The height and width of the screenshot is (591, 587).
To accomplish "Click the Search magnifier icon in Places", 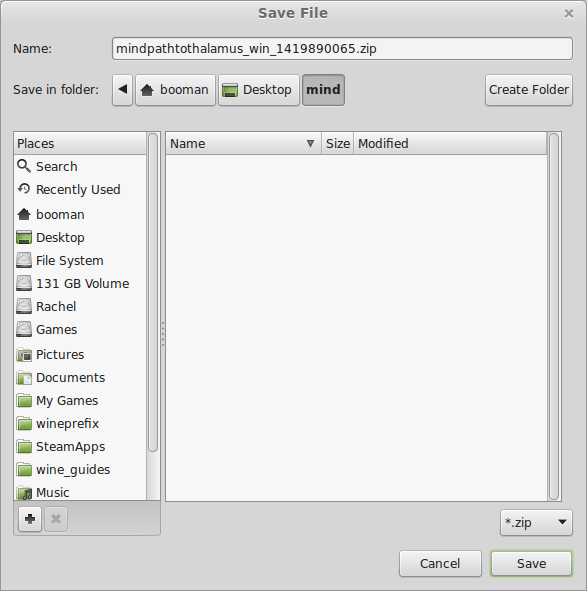I will (x=24, y=166).
